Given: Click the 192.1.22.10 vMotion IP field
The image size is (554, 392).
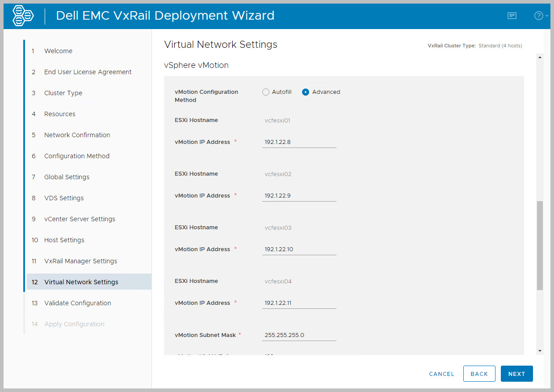Looking at the screenshot, I should point(299,249).
